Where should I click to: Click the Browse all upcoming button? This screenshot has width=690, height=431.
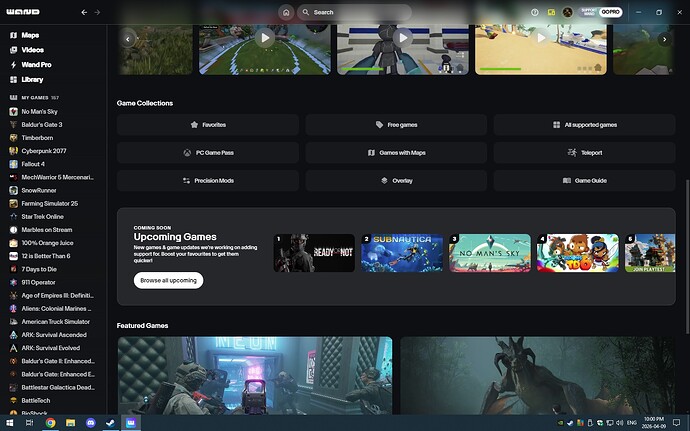(169, 280)
